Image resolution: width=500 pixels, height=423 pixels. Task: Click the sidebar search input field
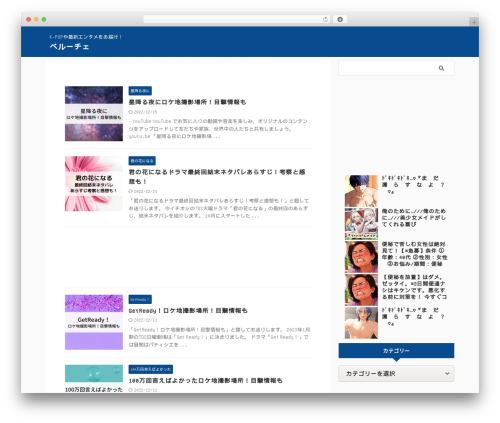tap(396, 68)
